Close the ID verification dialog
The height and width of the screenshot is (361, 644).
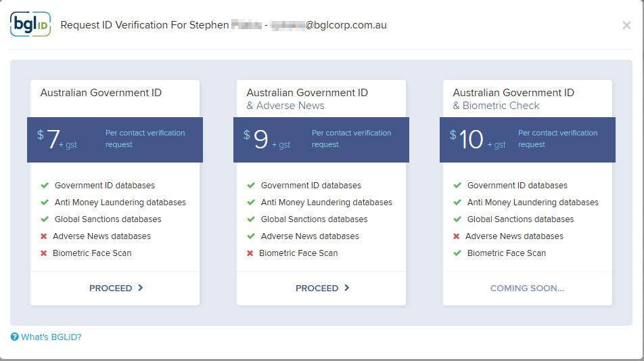click(x=626, y=26)
